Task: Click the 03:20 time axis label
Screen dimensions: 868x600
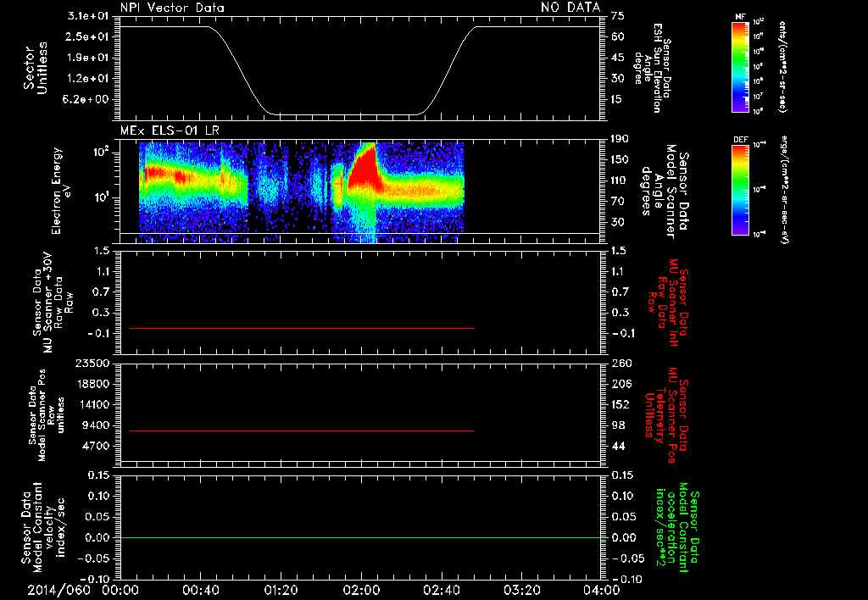Action: coord(521,590)
